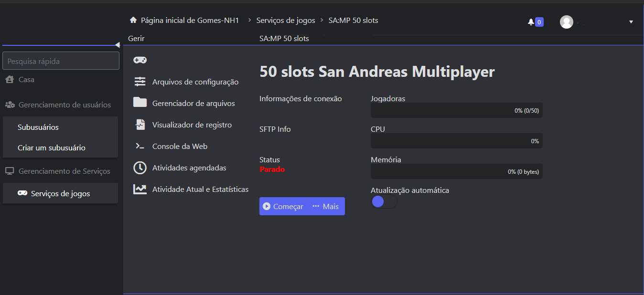
Task: Expand the Gerenciamento de usuários section
Action: [x=58, y=105]
